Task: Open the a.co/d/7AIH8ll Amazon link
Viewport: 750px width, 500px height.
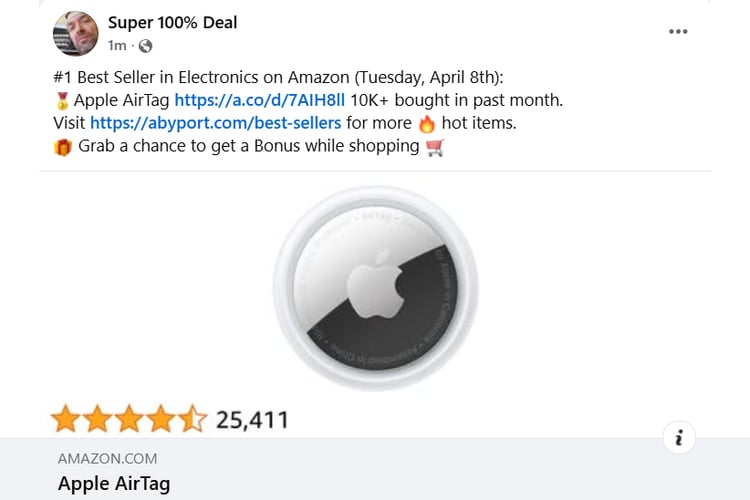Action: click(x=259, y=100)
